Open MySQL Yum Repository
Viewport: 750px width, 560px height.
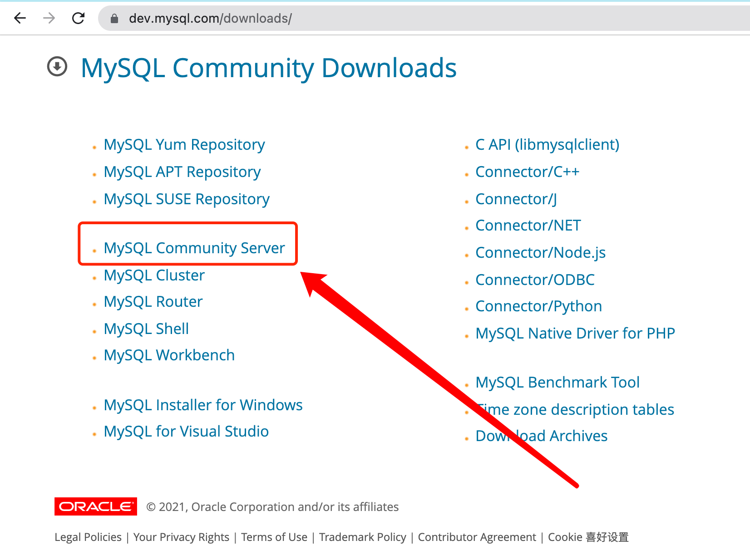(x=184, y=145)
